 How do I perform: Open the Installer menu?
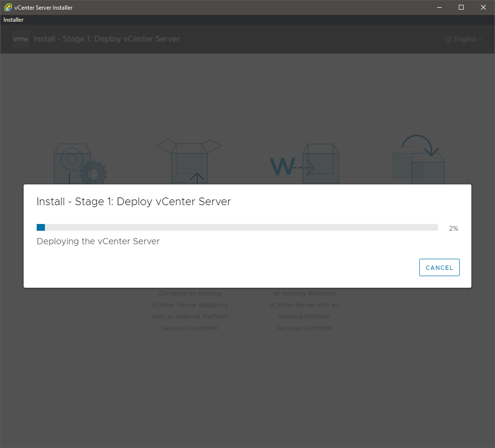[14, 20]
